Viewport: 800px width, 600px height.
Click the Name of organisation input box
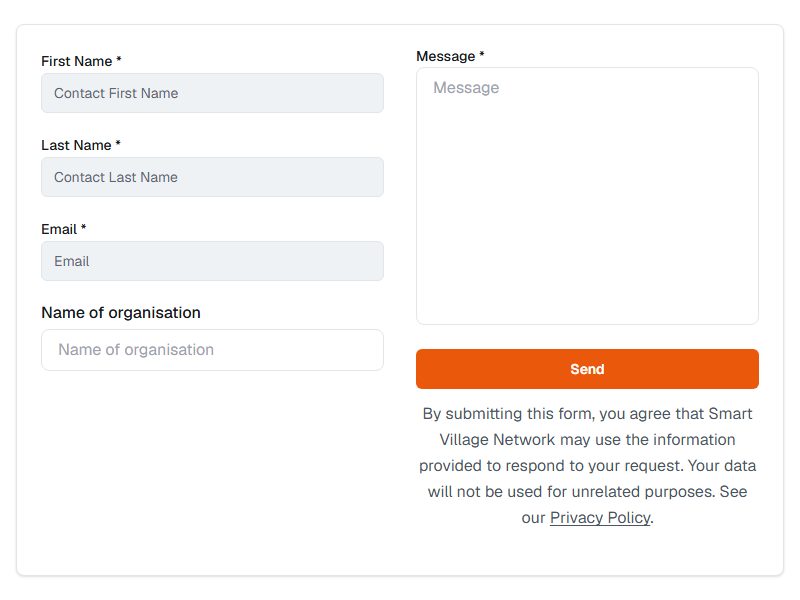point(212,350)
